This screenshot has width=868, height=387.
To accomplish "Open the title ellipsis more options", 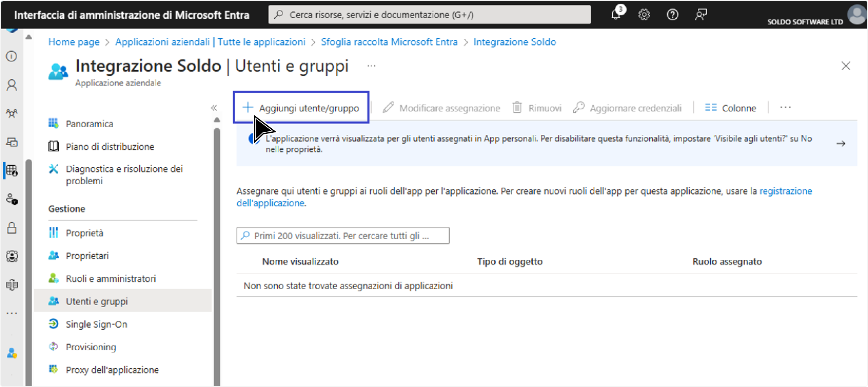I will click(371, 66).
